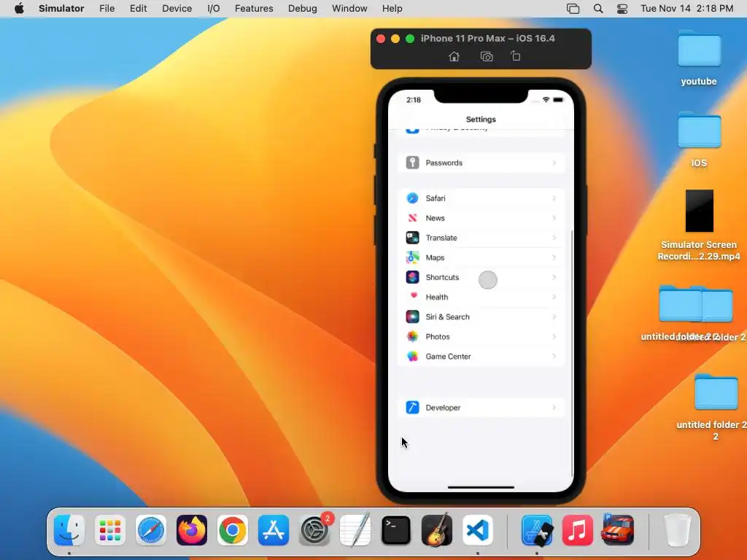
Task: Select Simulator Screen Recording mp4 thumbnail
Action: point(700,211)
